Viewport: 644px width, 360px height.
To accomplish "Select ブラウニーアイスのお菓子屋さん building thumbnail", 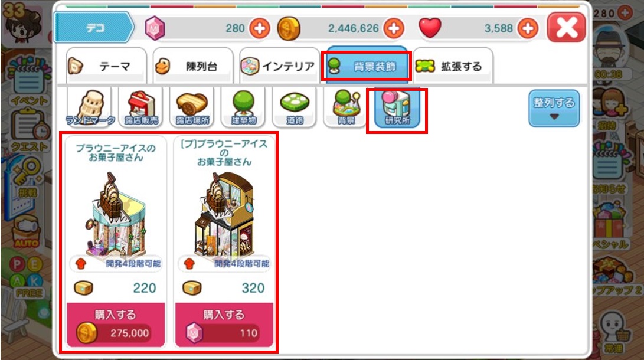I will pos(116,215).
